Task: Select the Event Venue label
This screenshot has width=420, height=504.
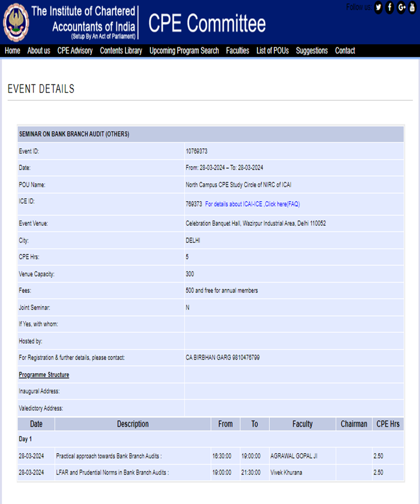Action: [34, 224]
